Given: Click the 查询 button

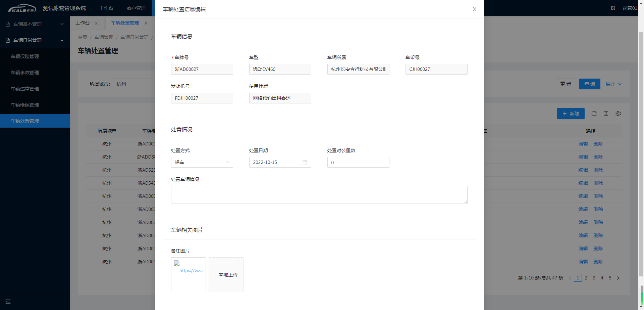Looking at the screenshot, I should pyautogui.click(x=590, y=84).
